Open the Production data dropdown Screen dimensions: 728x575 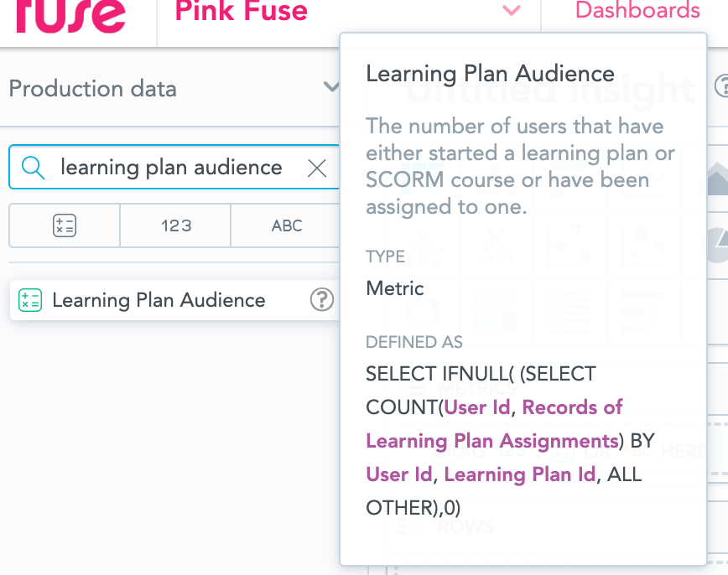coord(331,87)
